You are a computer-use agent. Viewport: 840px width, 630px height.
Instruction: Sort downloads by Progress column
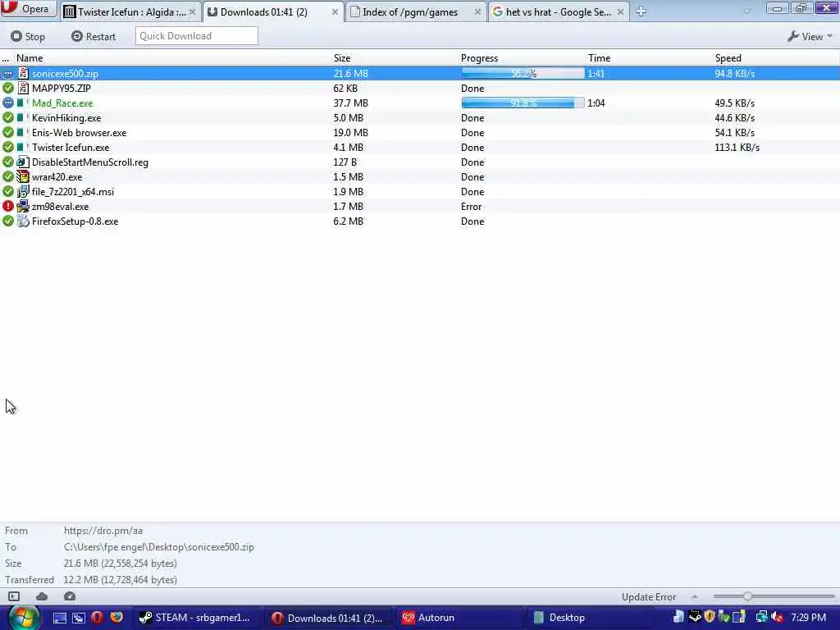click(x=479, y=58)
